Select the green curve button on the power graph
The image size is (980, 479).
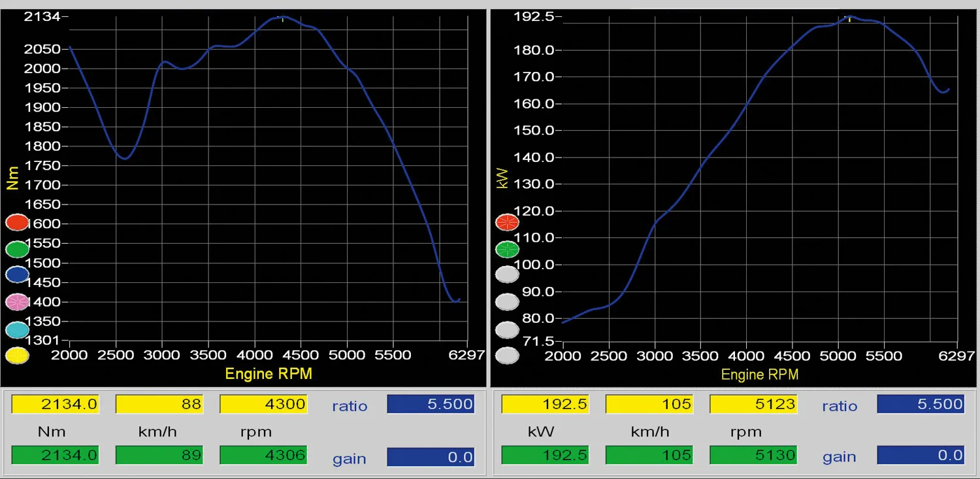tap(507, 249)
